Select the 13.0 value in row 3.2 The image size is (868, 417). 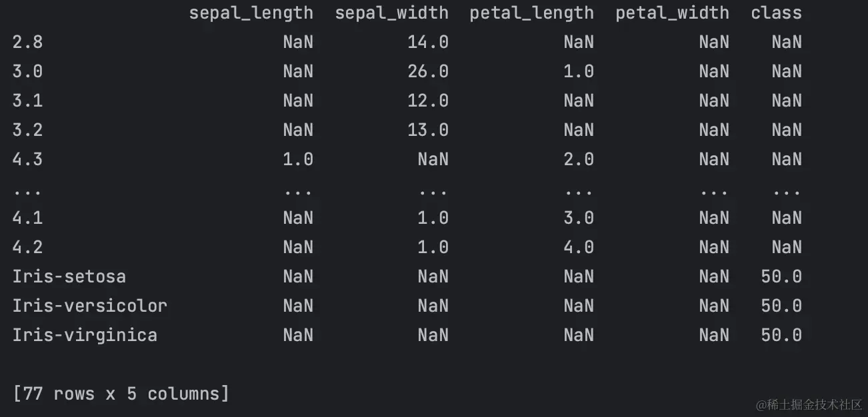(428, 130)
